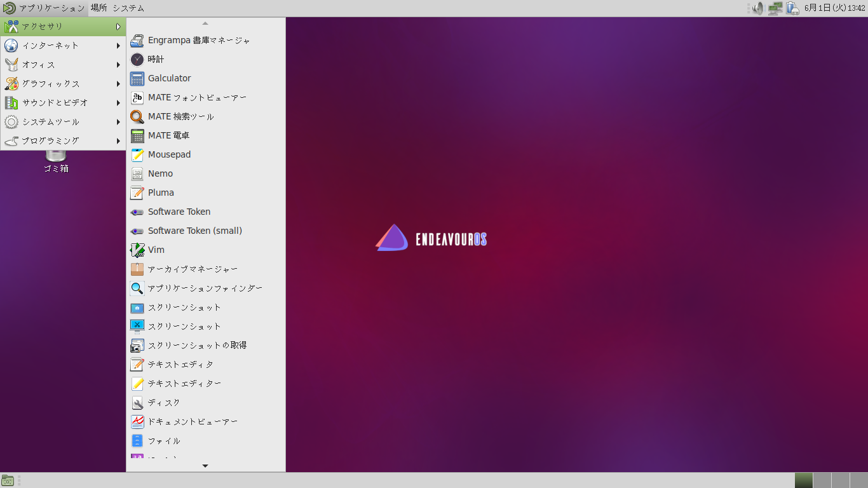
Task: Switch to the second workspace in the switcher
Action: (x=822, y=480)
